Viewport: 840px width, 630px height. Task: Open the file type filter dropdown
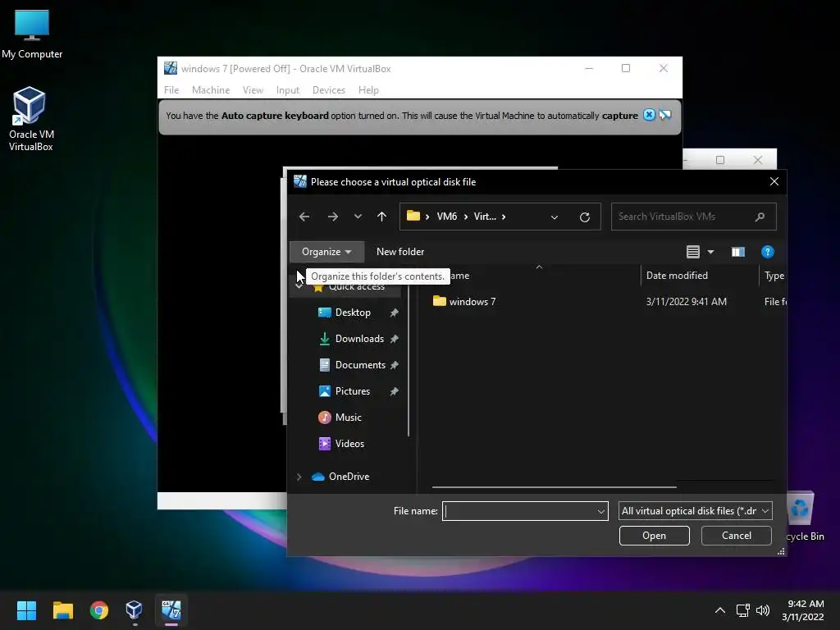(x=696, y=511)
